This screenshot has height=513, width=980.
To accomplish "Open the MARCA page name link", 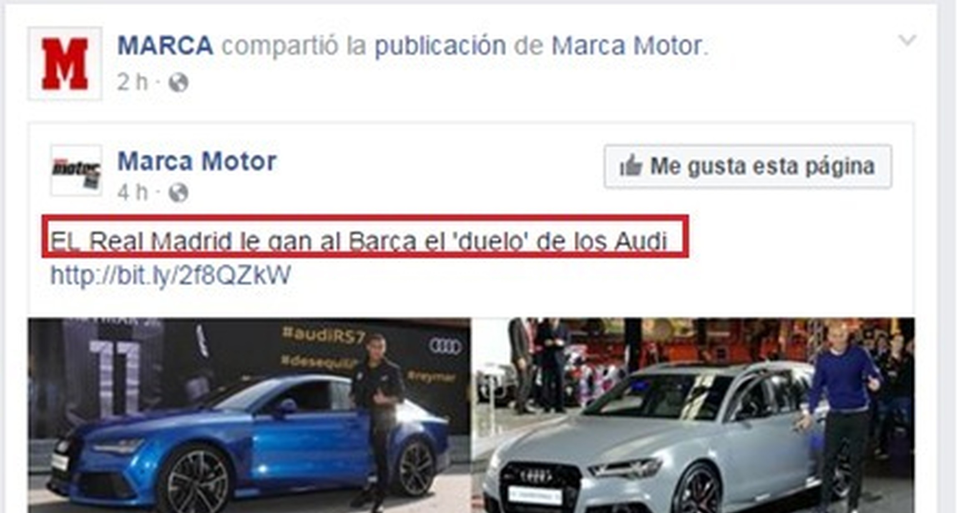I will 165,45.
